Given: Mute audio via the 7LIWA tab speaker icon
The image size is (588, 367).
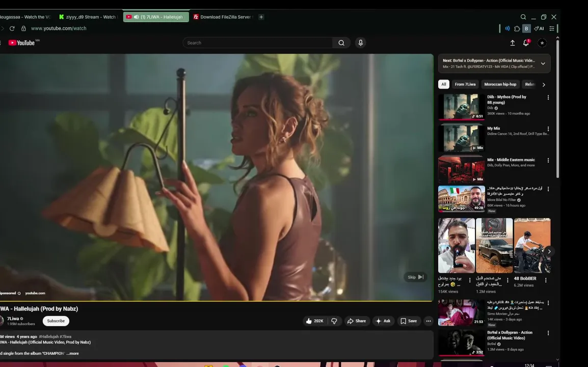Looking at the screenshot, I should coord(137,17).
